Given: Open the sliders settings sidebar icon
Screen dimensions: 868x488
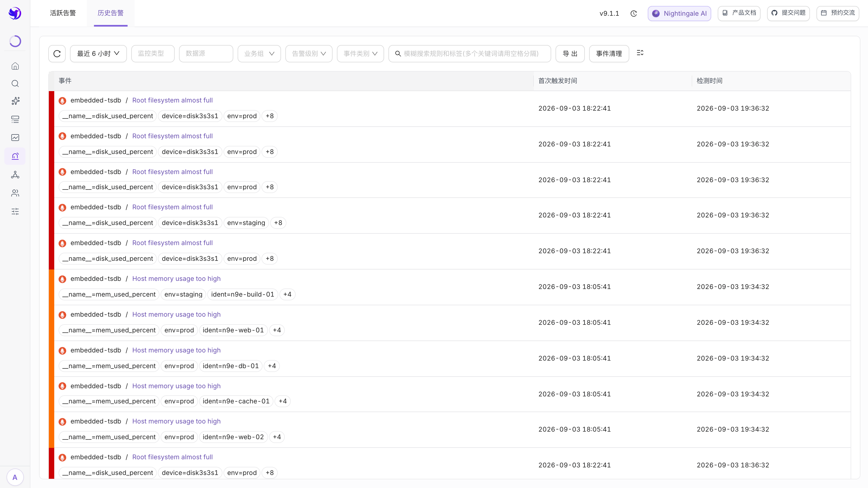Looking at the screenshot, I should point(15,211).
